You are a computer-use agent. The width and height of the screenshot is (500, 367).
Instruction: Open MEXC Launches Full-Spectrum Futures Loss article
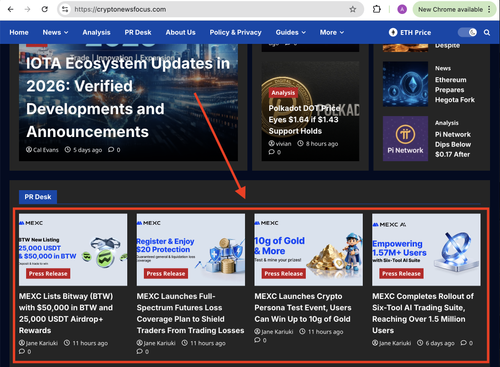190,313
